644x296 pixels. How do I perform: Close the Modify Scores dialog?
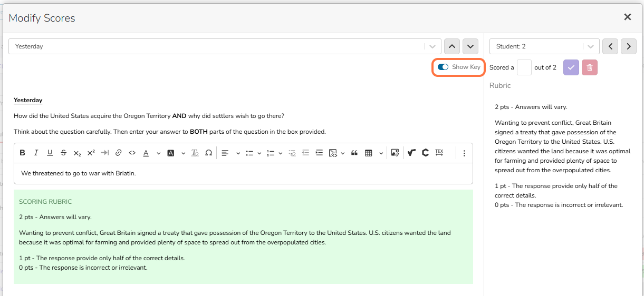[x=628, y=17]
